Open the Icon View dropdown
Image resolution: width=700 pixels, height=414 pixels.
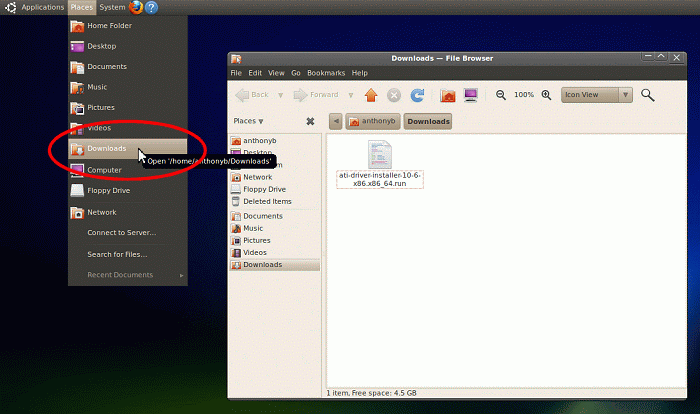pyautogui.click(x=597, y=95)
